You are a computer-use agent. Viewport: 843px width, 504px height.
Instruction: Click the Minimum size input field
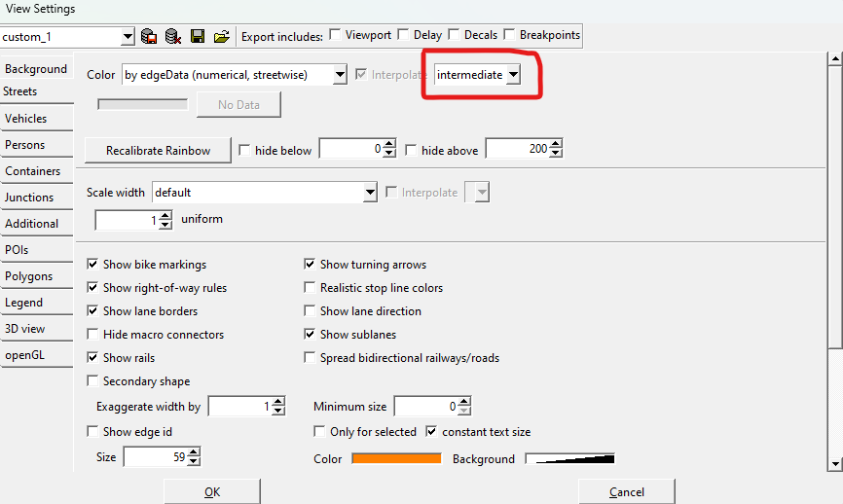point(426,406)
